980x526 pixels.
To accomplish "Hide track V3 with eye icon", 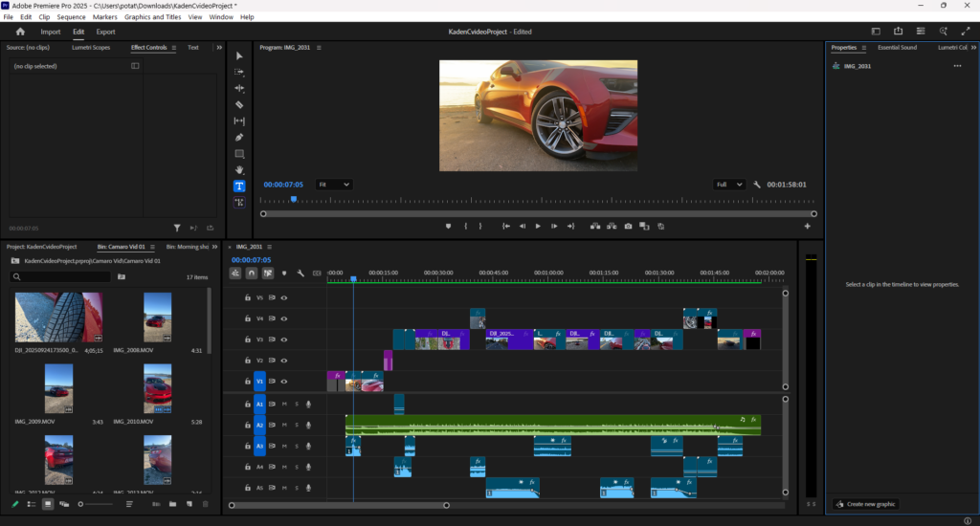I will 284,340.
